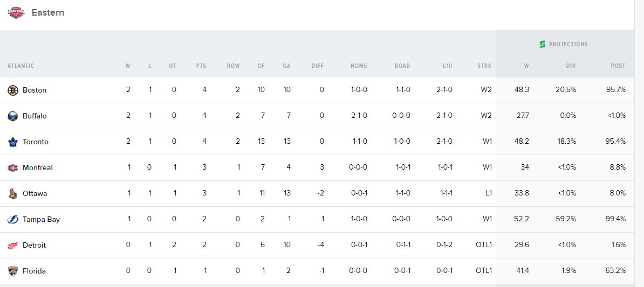The height and width of the screenshot is (287, 644).
Task: Sort by the L10 column header
Action: 447,66
